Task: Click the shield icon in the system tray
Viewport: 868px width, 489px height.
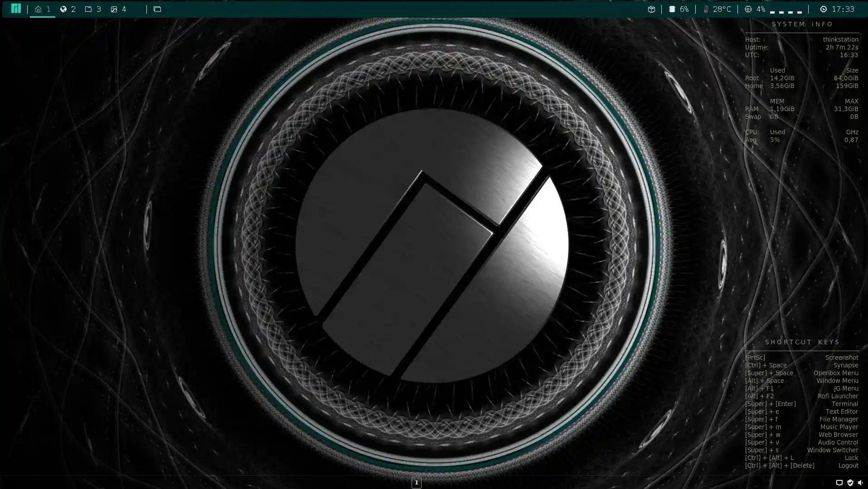Action: [850, 483]
